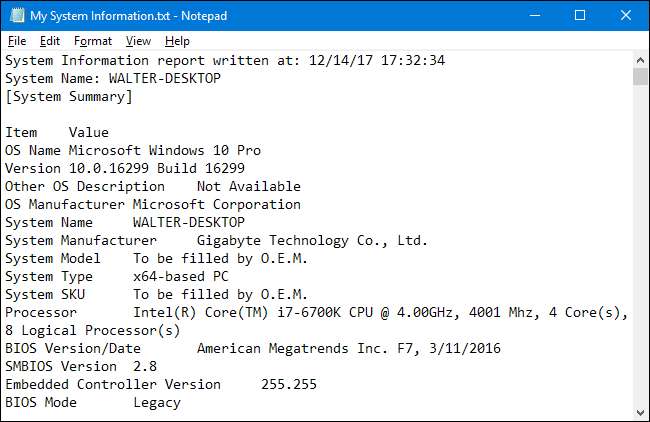Screen dimensions: 650x422
Task: Click the empty scrollbar track below the thumb
Action: coord(640,250)
